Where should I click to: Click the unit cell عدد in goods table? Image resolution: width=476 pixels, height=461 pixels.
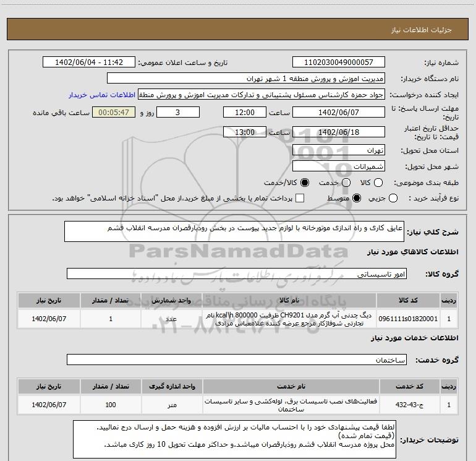click(171, 319)
